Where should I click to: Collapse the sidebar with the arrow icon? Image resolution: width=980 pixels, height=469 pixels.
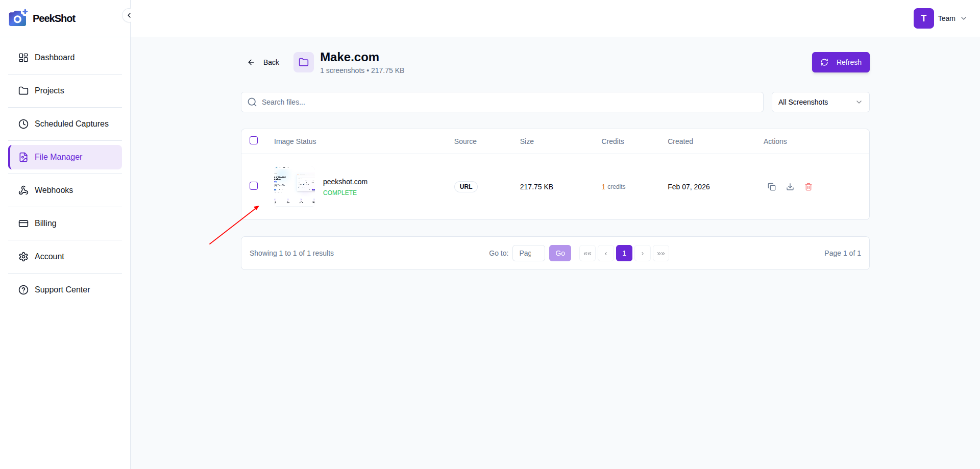coord(129,15)
